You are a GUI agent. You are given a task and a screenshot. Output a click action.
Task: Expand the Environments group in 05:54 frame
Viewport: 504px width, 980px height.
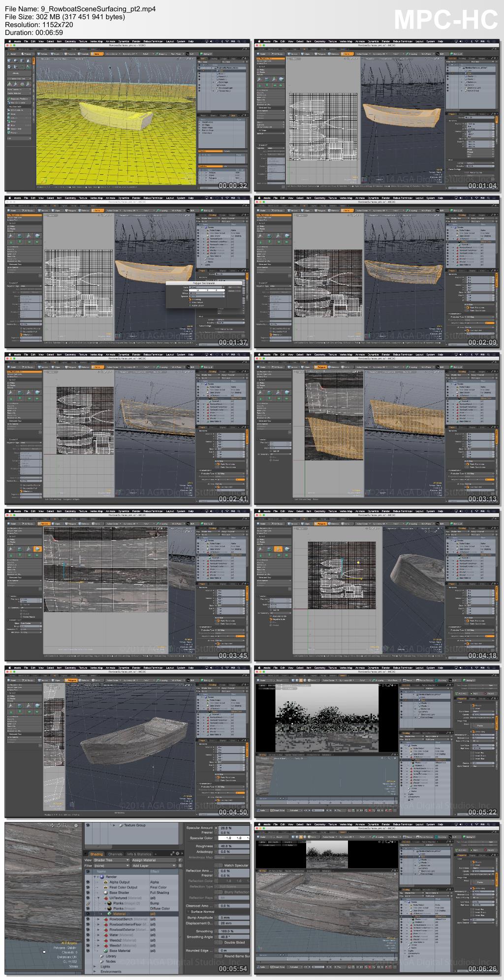pyautogui.click(x=94, y=972)
